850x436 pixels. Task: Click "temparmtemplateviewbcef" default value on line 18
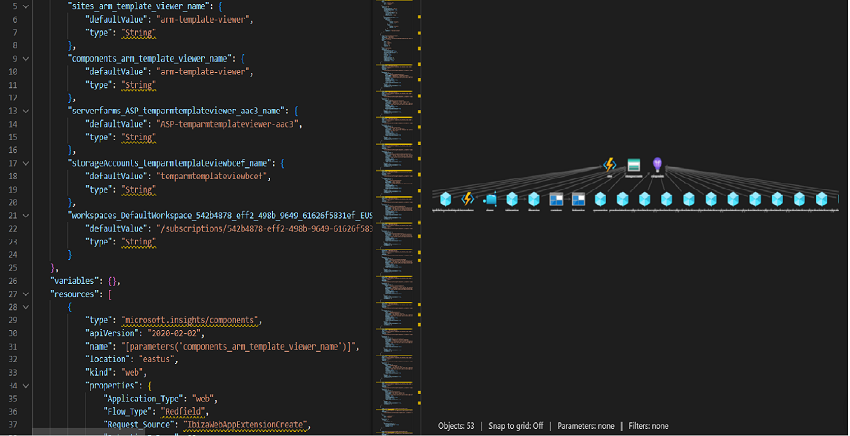(212, 176)
